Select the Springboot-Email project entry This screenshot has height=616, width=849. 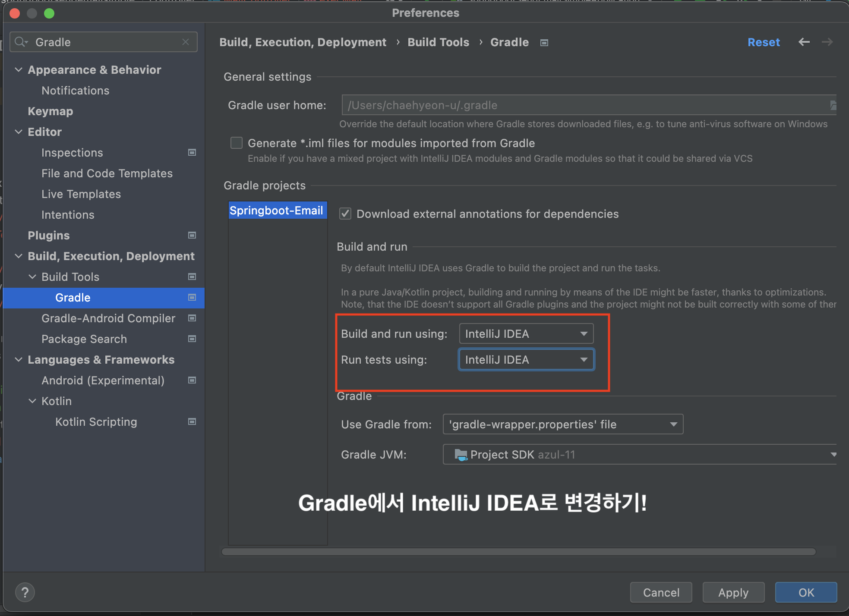tap(278, 211)
